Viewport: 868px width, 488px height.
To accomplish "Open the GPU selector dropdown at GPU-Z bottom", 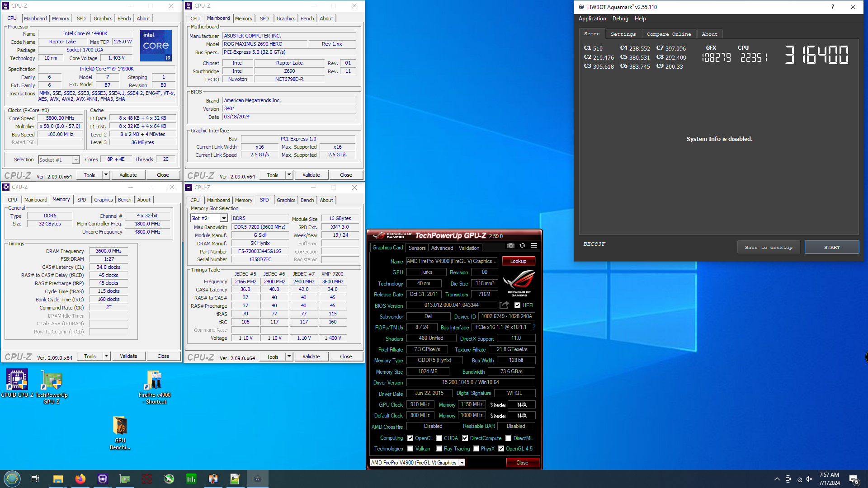I will click(418, 463).
